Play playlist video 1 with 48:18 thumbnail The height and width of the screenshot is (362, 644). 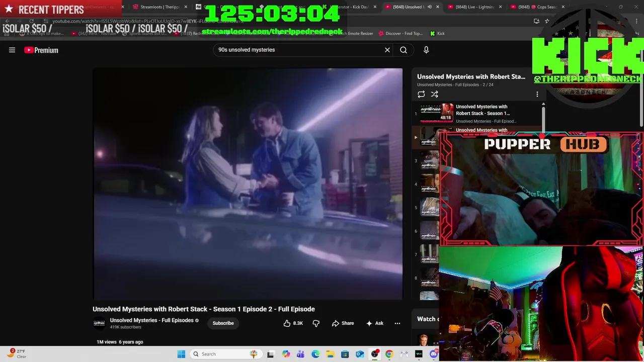coord(437,113)
